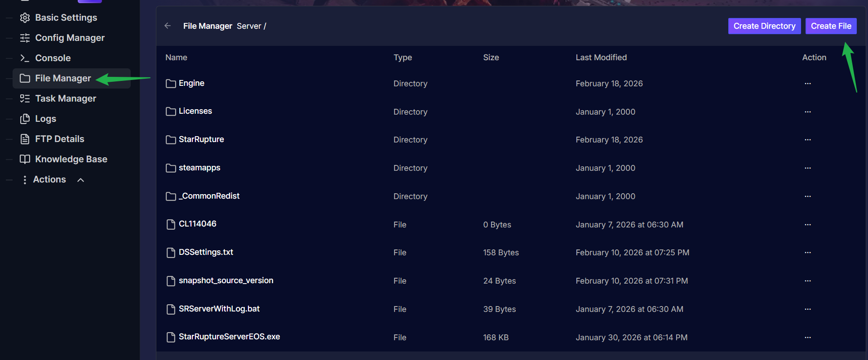Open action menu for StarRuptureServerEOS.exe
This screenshot has height=360, width=868.
[x=807, y=337]
